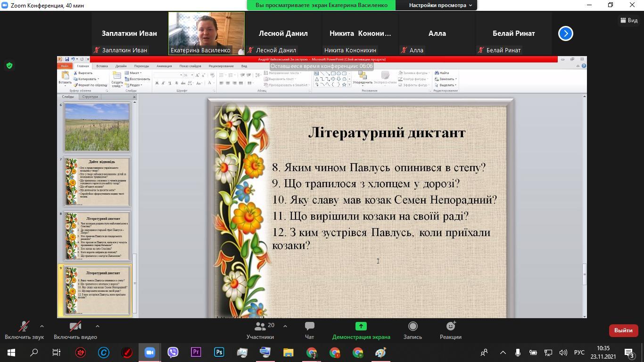644x362 pixels.
Task: Expand the video options arrow
Action: (98, 326)
